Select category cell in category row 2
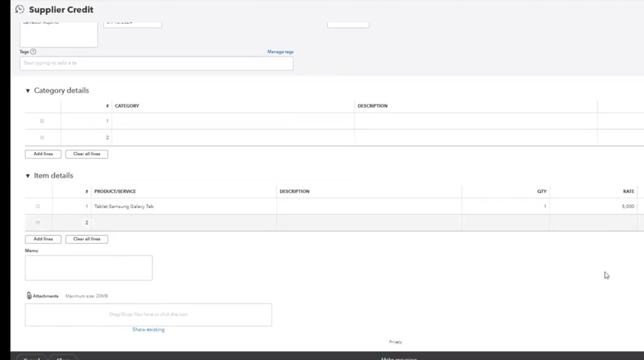This screenshot has height=360, width=644. (x=233, y=137)
